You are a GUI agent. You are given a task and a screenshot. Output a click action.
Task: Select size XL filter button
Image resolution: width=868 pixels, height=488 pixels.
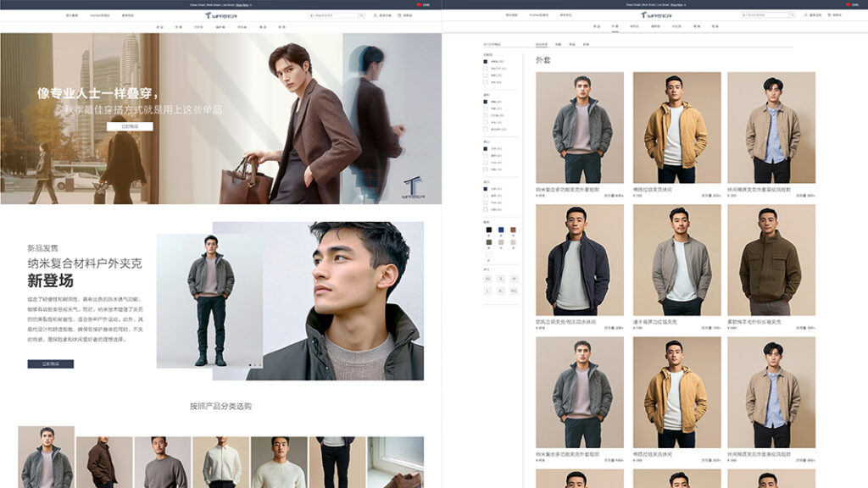point(500,291)
